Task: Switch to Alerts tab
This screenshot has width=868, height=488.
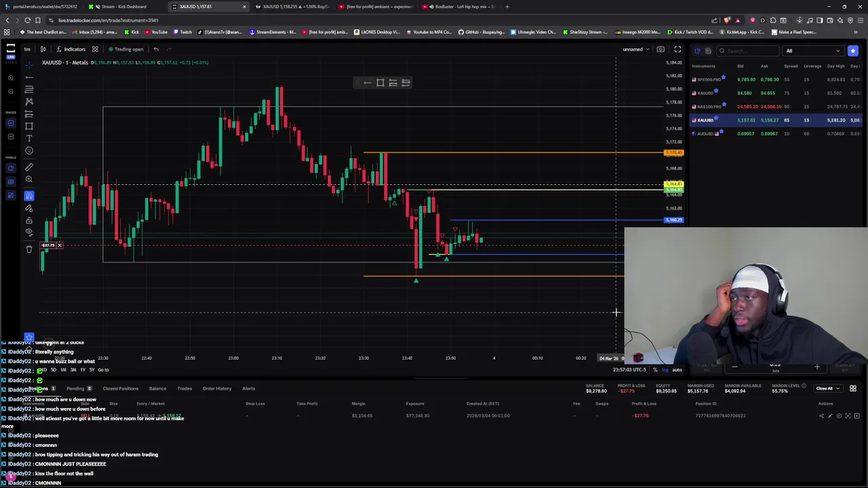Action: [x=249, y=388]
